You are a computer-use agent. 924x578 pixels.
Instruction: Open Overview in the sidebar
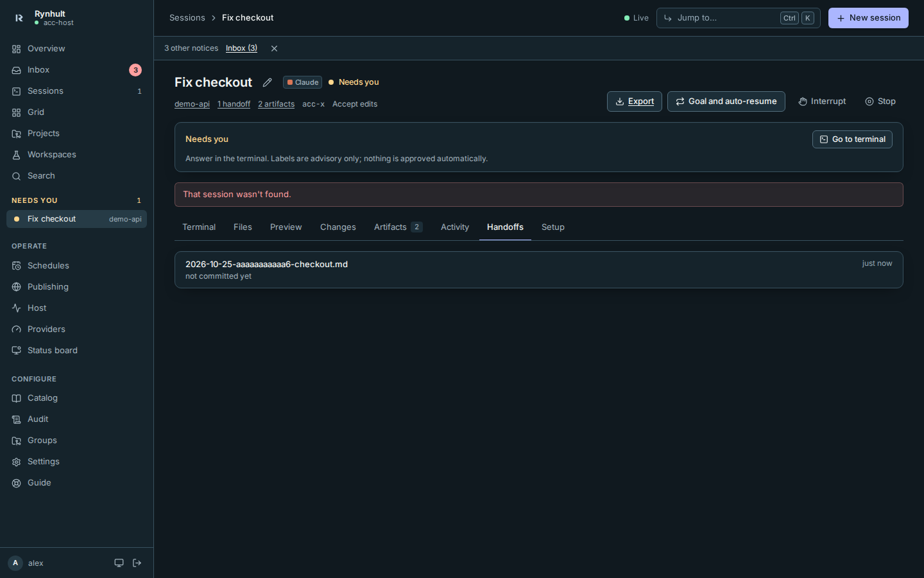[x=76, y=49]
